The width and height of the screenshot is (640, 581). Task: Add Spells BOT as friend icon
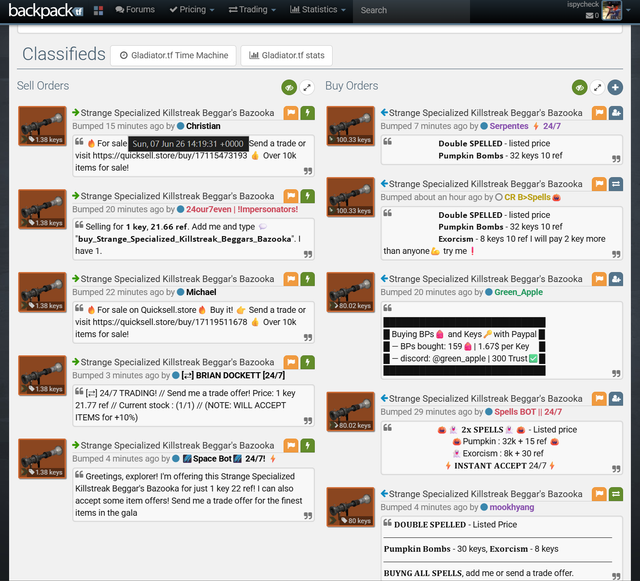tap(616, 399)
